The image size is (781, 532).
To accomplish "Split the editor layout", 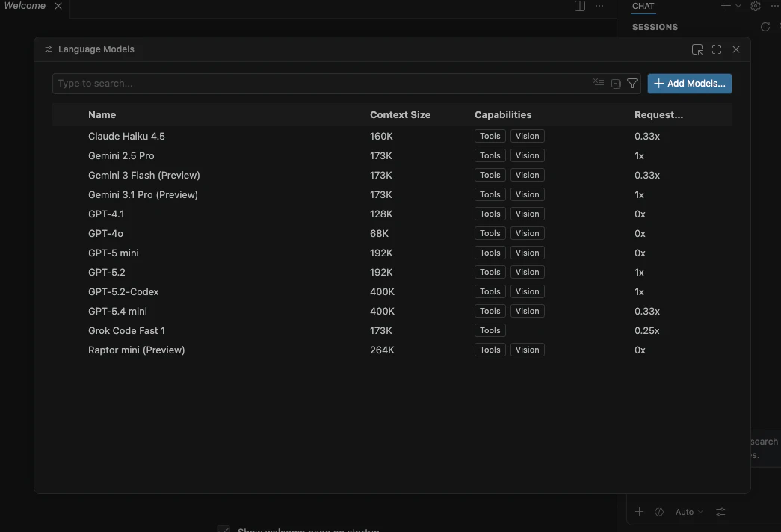I will tap(580, 6).
